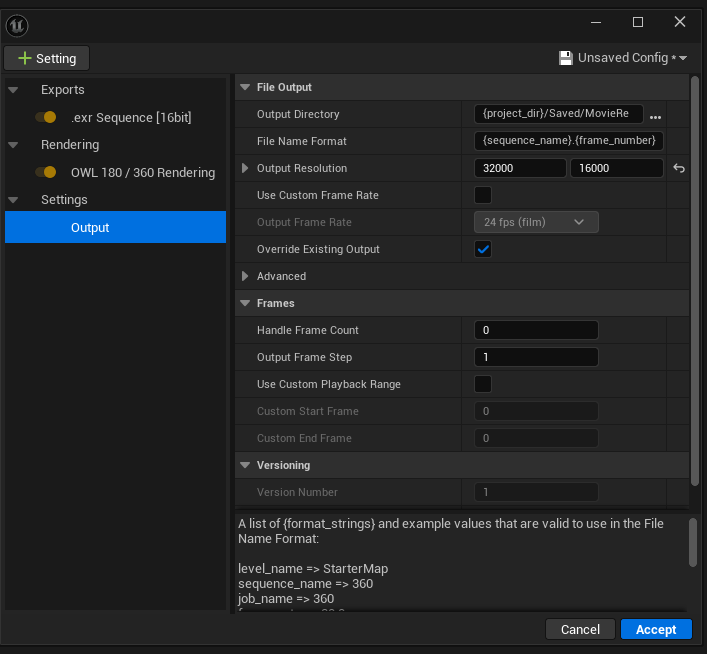The image size is (707, 654).
Task: Click the Unsaved Config save disk icon
Action: click(x=565, y=58)
